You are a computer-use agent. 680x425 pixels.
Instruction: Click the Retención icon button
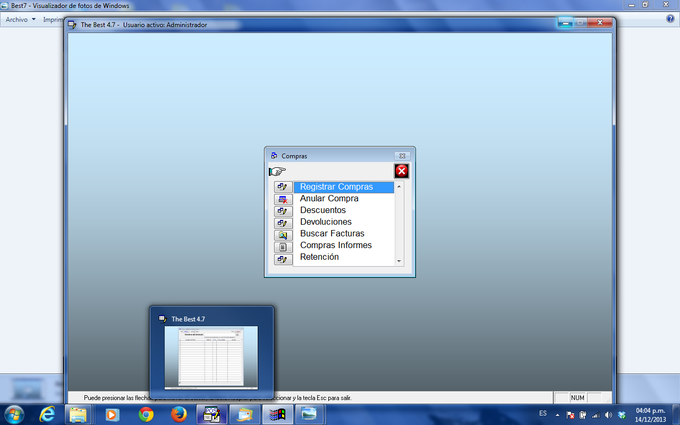click(283, 259)
